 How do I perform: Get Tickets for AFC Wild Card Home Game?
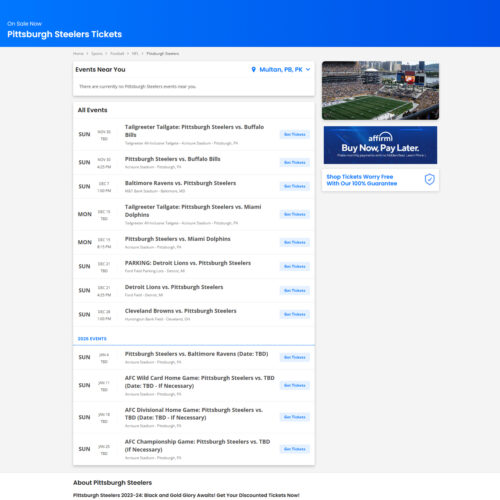point(295,385)
